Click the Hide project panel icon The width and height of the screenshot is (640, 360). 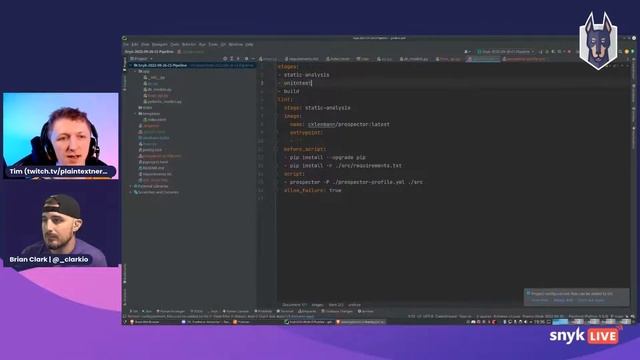point(253,59)
